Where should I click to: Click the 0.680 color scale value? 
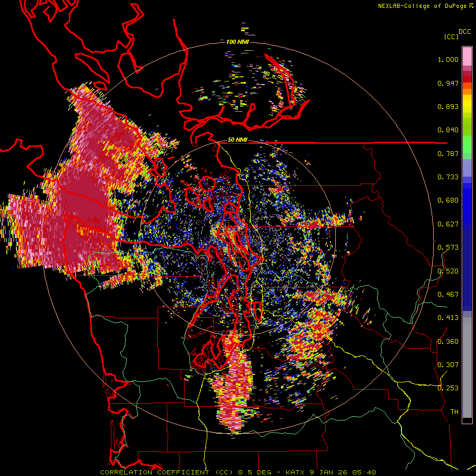coord(448,200)
